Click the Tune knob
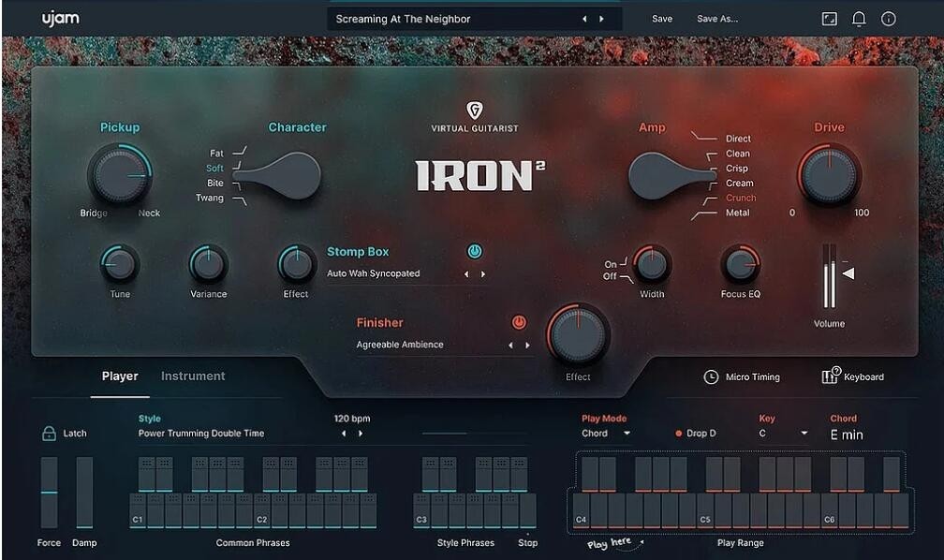This screenshot has width=944, height=560. [x=119, y=264]
